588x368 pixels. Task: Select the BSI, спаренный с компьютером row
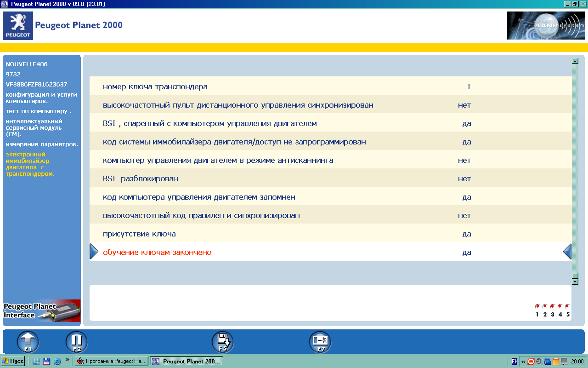pyautogui.click(x=331, y=123)
